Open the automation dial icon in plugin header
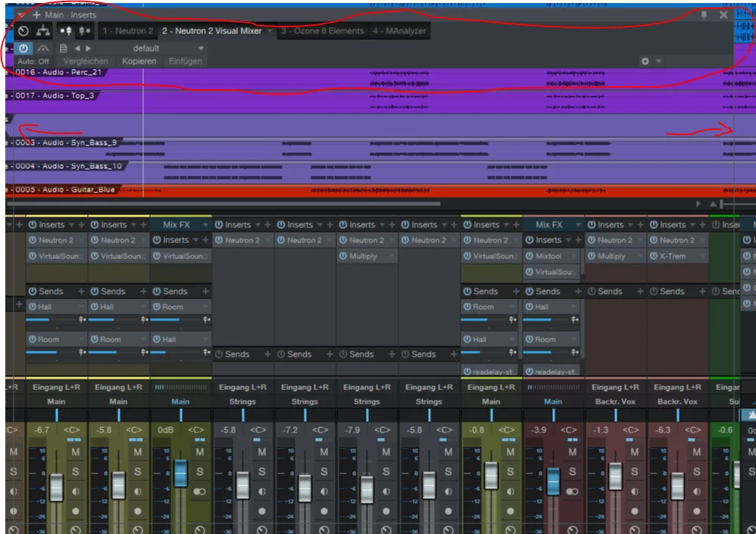756x534 pixels. click(x=23, y=31)
